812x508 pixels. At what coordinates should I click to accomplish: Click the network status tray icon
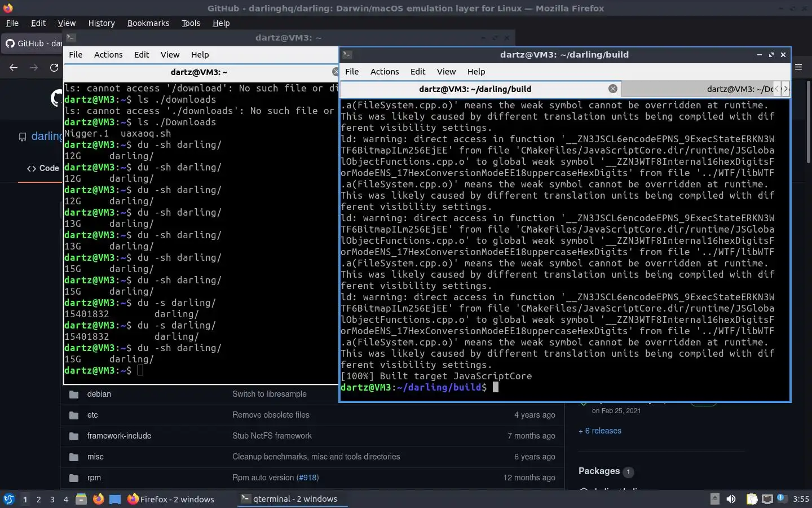coord(767,499)
